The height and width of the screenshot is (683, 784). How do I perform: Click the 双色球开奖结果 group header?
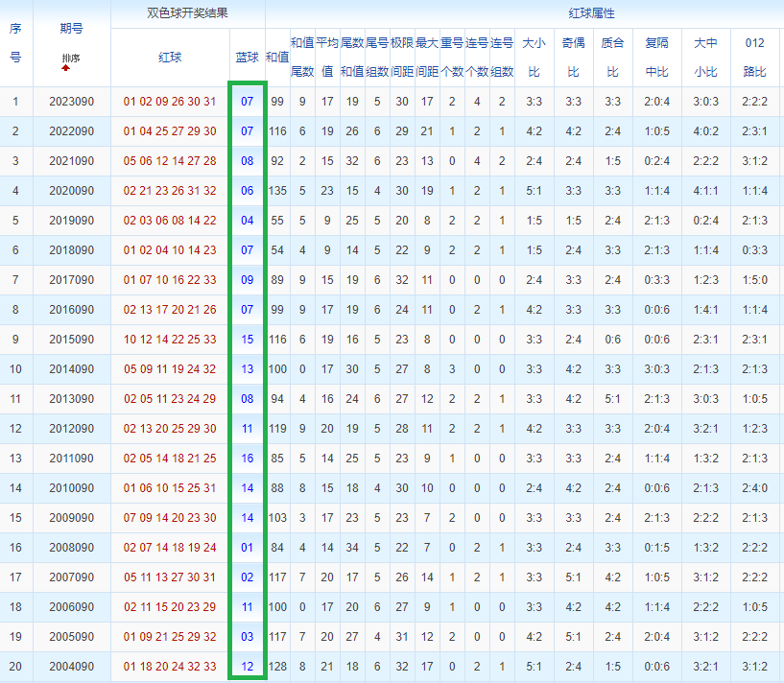[187, 13]
